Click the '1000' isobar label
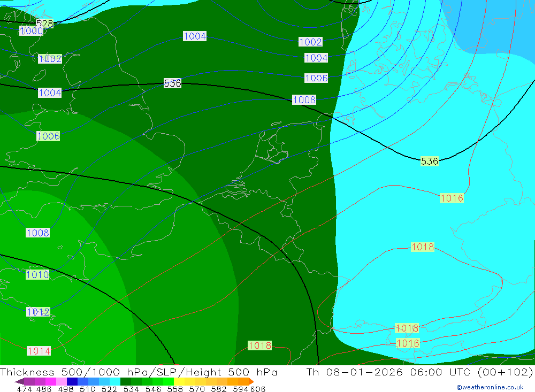This screenshot has height=392, width=535. (x=32, y=31)
